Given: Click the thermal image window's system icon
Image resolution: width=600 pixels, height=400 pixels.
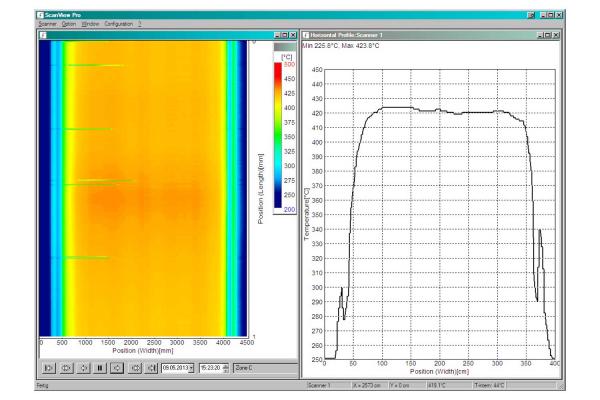Looking at the screenshot, I should coord(43,36).
